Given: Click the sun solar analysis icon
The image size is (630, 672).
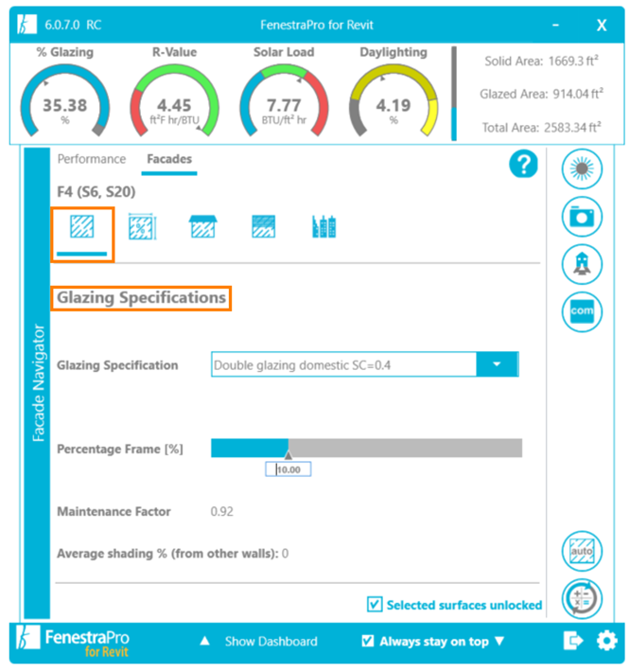Looking at the screenshot, I should click(x=582, y=168).
